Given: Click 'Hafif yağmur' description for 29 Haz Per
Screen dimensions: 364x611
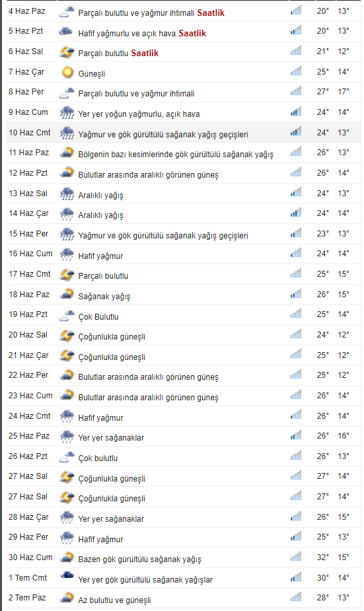Looking at the screenshot, I should (100, 540).
